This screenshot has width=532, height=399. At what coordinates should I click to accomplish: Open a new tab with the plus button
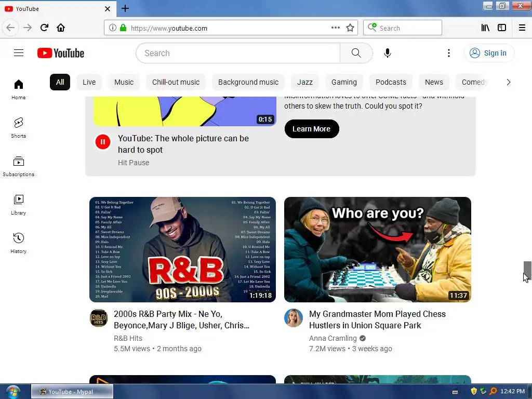click(x=125, y=8)
